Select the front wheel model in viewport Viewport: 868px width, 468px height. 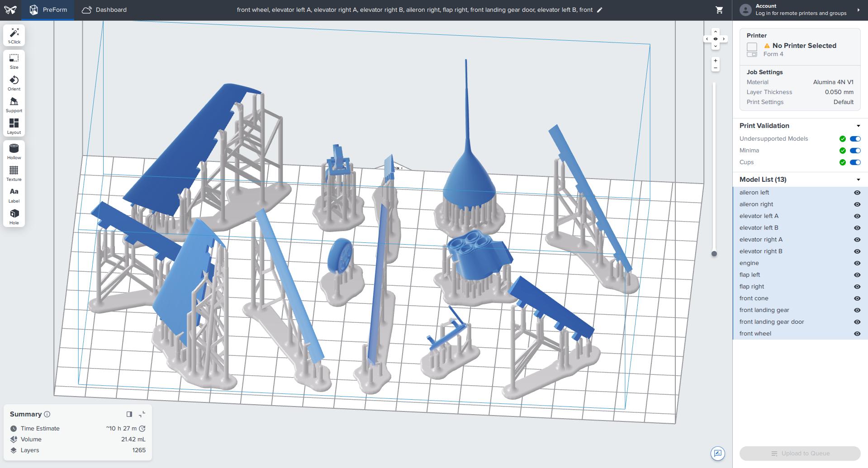tap(340, 255)
